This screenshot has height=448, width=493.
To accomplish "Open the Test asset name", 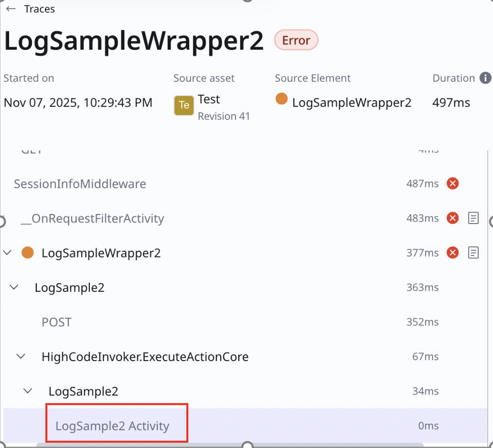I will 209,99.
